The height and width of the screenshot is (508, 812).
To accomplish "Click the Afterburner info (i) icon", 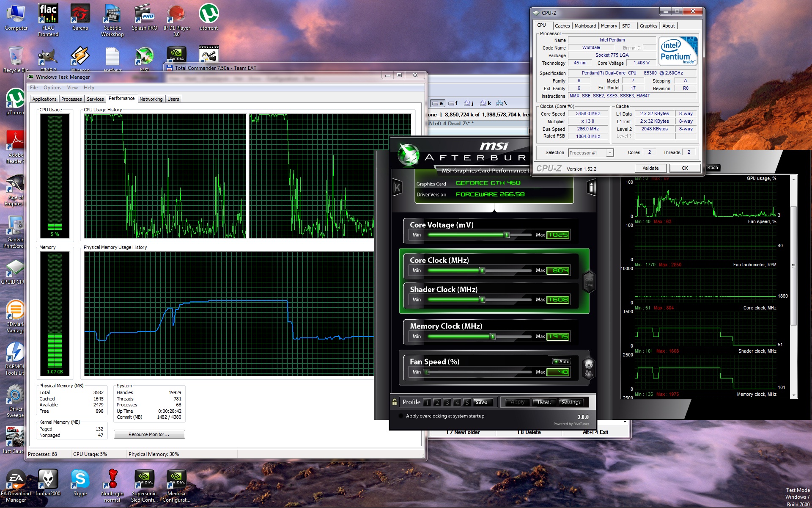I will pos(592,187).
